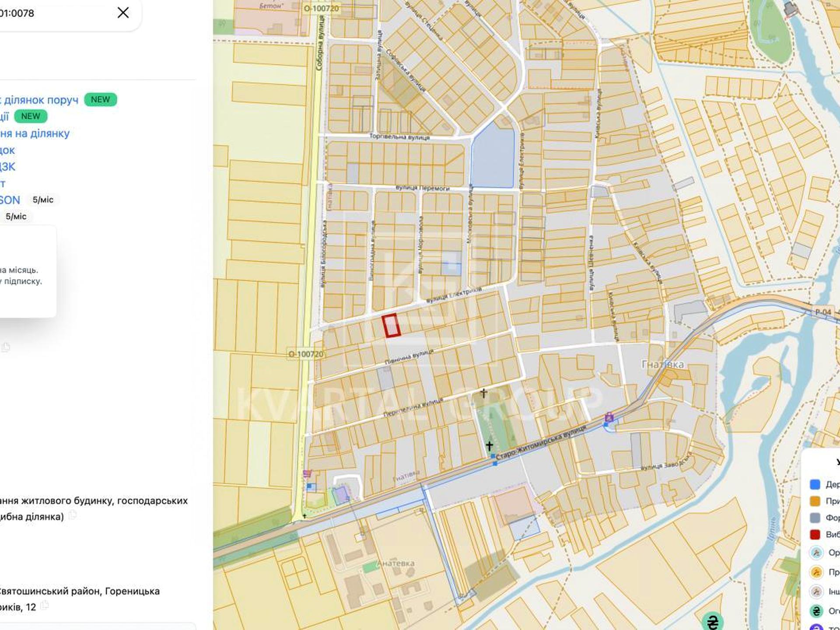Click the 'Перепелина вулиця' street label

click(x=413, y=407)
